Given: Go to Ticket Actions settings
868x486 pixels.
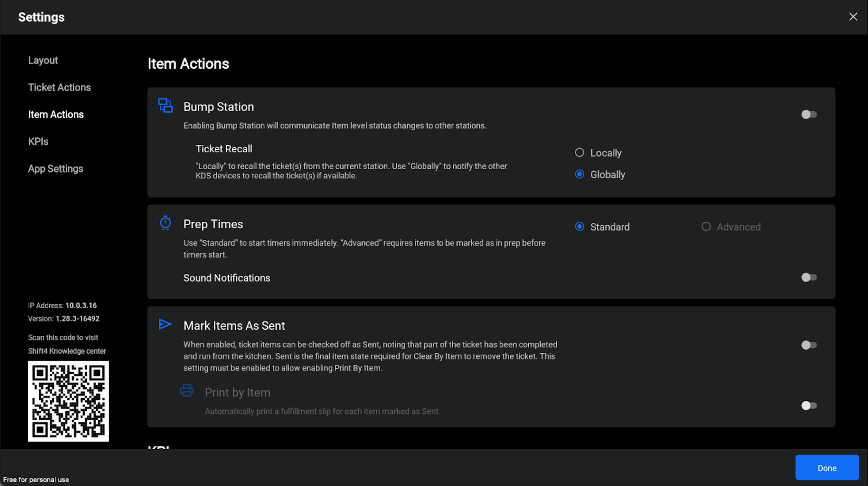Looking at the screenshot, I should 59,88.
